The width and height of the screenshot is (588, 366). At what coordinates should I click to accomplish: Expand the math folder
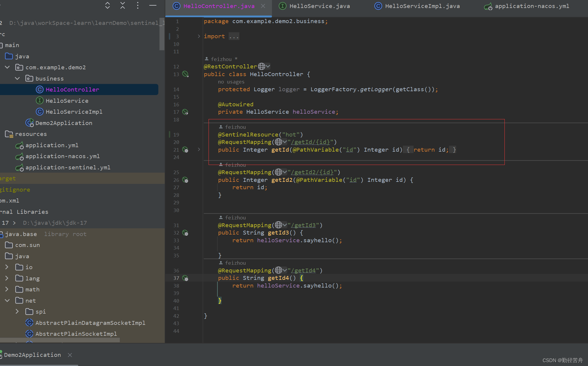tap(7, 289)
